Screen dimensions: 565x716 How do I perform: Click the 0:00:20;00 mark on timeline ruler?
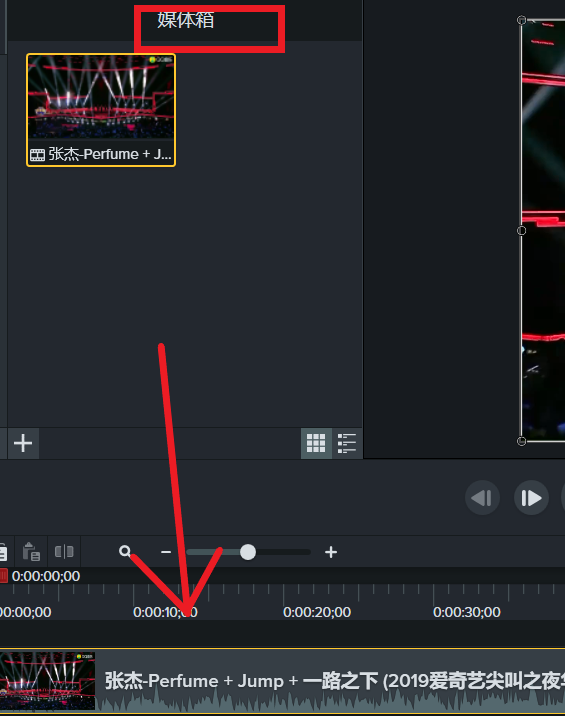(317, 612)
